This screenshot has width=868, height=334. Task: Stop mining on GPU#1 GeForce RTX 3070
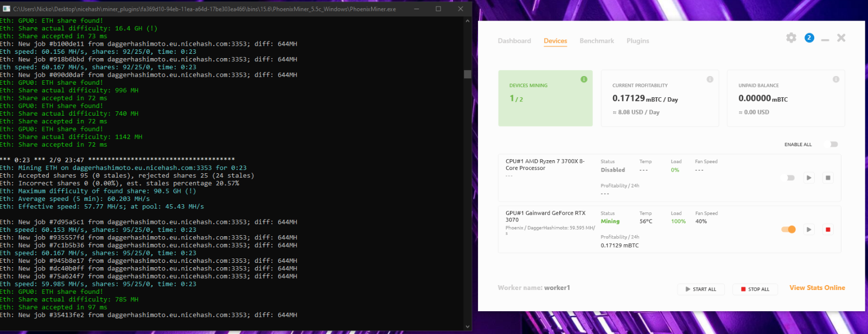point(828,229)
